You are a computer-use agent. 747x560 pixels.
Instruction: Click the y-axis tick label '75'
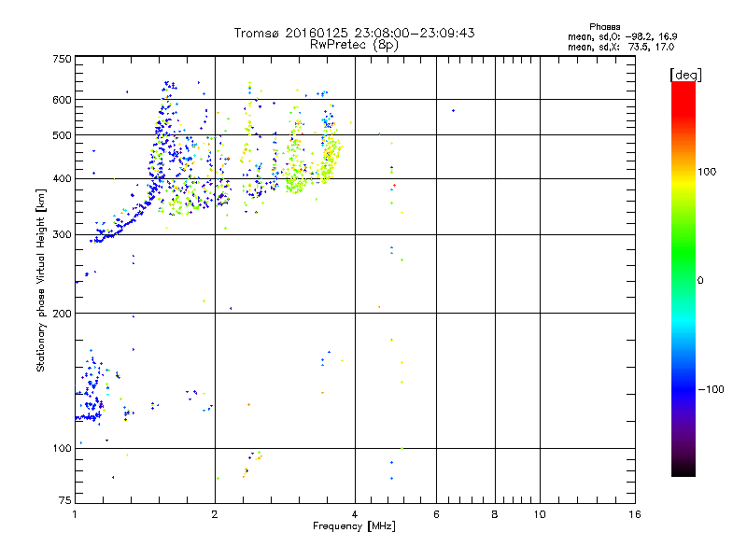[x=65, y=500]
